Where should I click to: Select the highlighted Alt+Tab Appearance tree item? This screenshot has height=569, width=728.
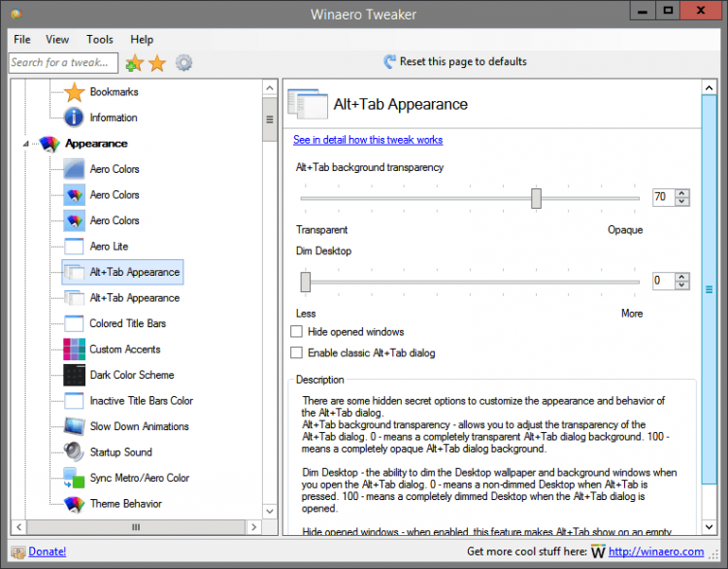click(122, 272)
